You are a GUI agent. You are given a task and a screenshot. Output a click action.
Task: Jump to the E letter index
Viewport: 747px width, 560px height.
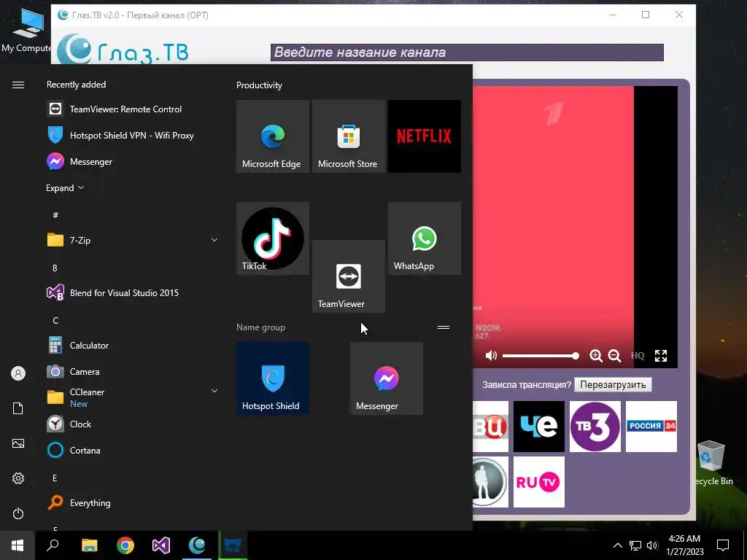pos(55,478)
